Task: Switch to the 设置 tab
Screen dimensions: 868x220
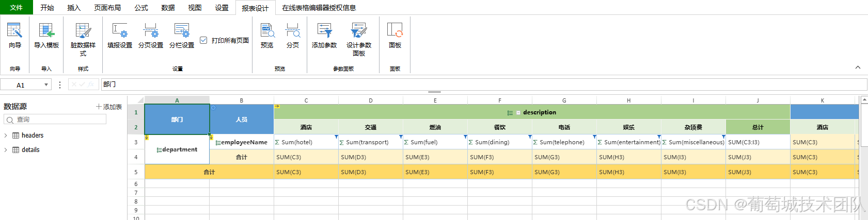Action: point(222,8)
